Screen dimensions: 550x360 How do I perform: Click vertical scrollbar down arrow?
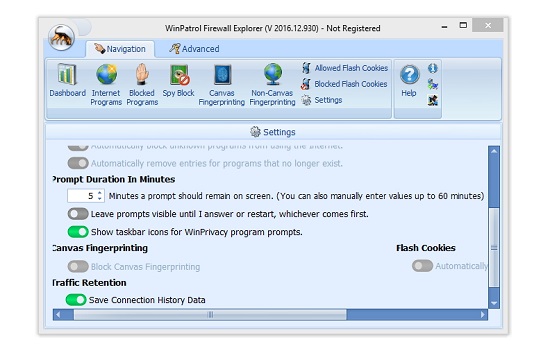coord(494,303)
